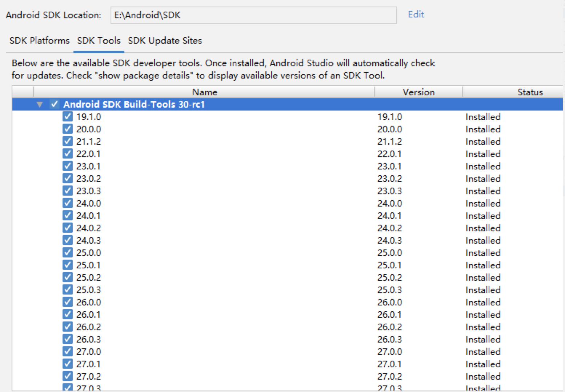Click the 25.0.2 value in Version column
Viewport: 565px width, 392px height.
click(x=390, y=277)
